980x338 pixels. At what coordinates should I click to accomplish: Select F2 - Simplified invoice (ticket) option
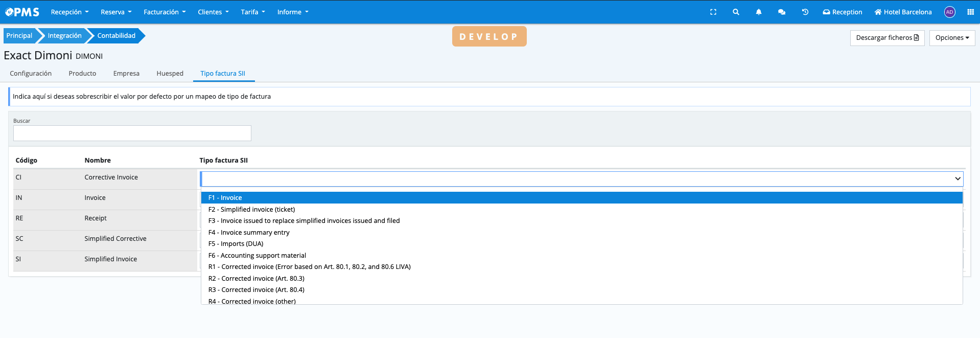pos(251,209)
